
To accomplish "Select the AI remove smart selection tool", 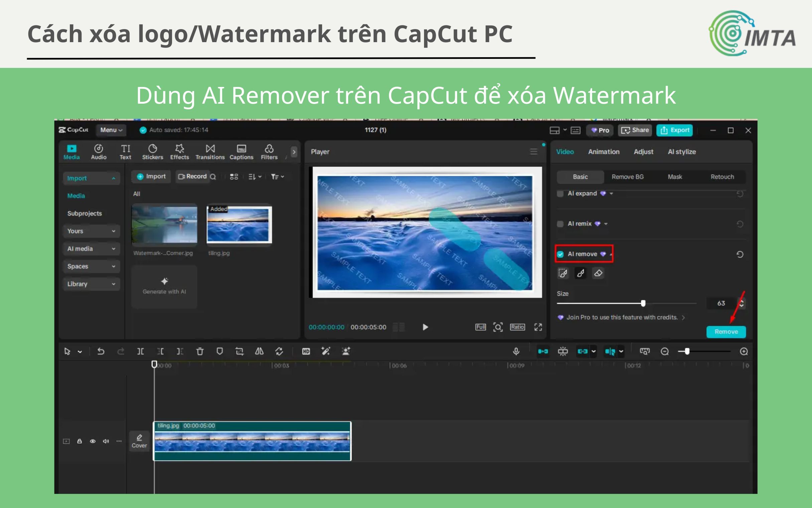I will click(563, 273).
